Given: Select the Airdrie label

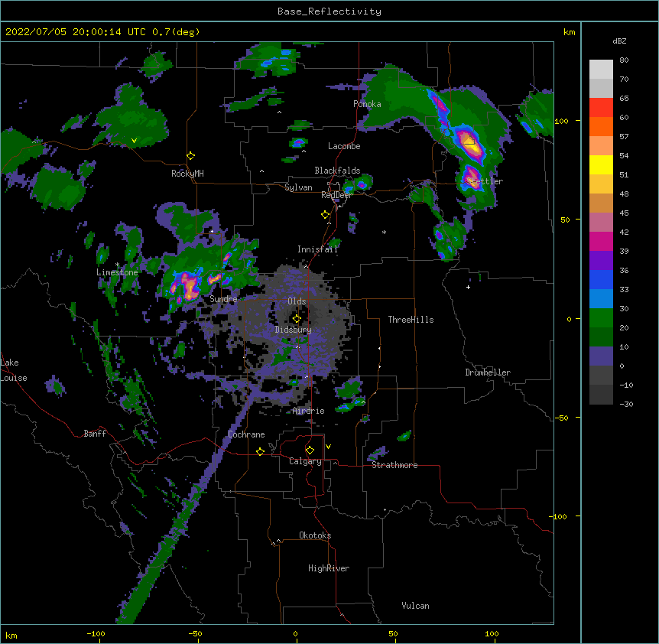Looking at the screenshot, I should [x=309, y=411].
